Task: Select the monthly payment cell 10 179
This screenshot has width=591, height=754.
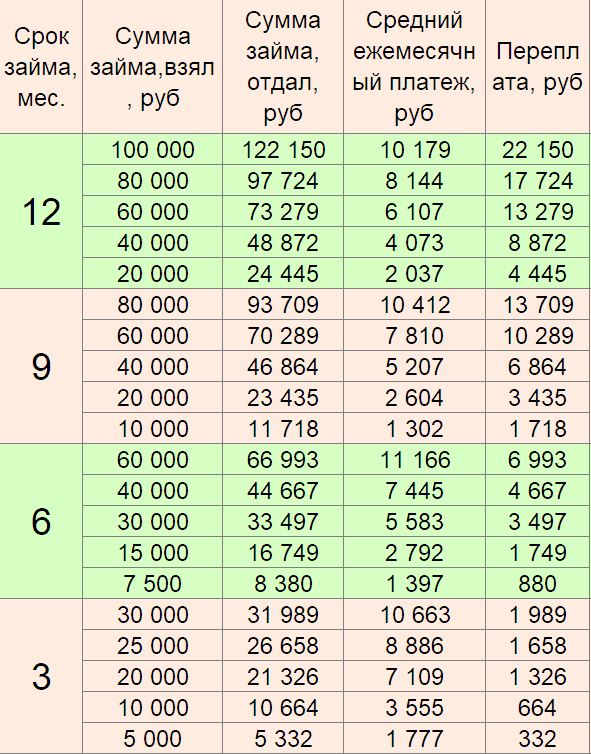Action: pos(414,150)
